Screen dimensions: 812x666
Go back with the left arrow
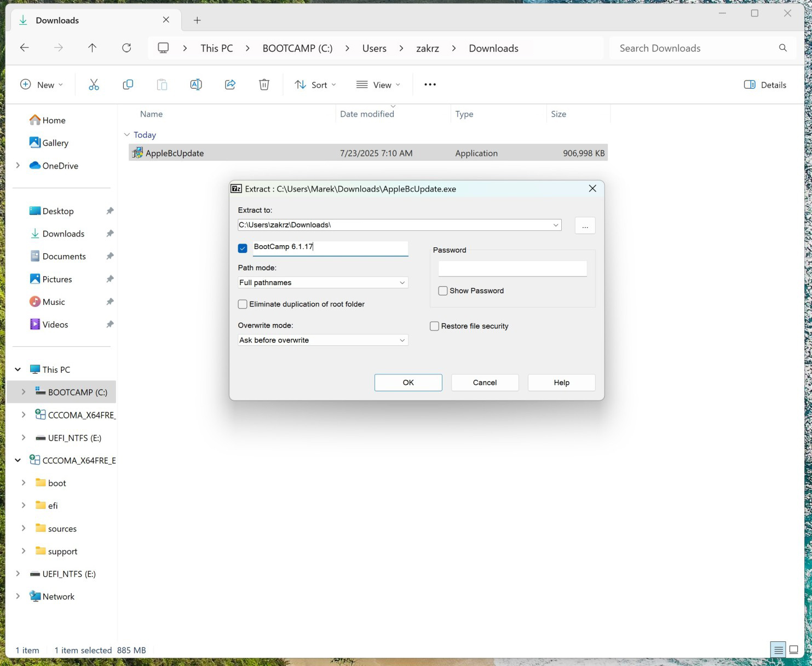click(x=24, y=48)
